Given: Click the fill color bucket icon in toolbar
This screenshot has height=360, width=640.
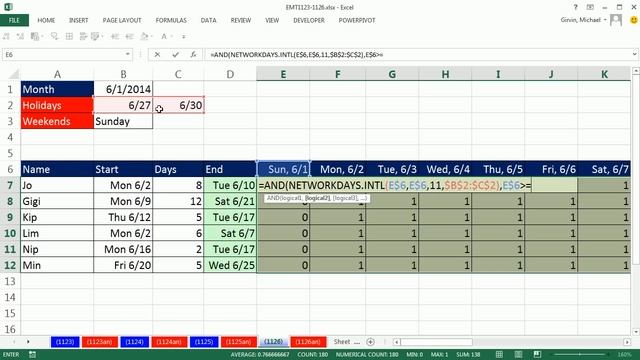Looking at the screenshot, I should coord(144,36).
